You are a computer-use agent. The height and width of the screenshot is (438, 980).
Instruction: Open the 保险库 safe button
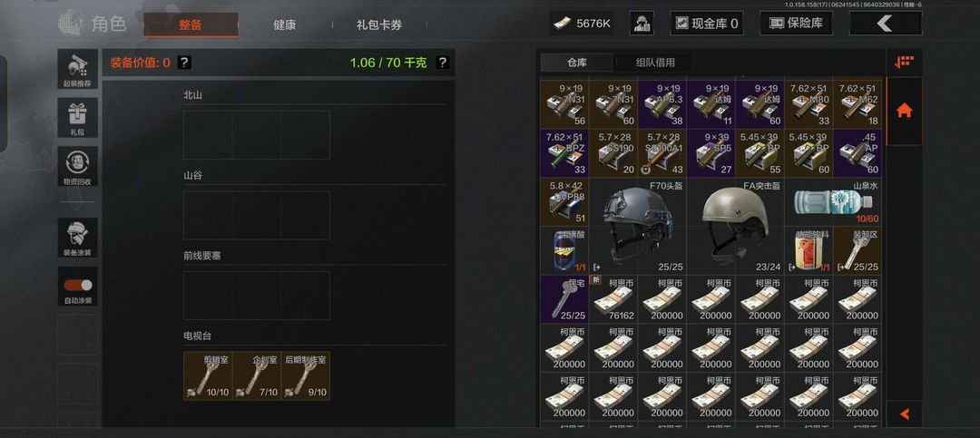(x=797, y=24)
